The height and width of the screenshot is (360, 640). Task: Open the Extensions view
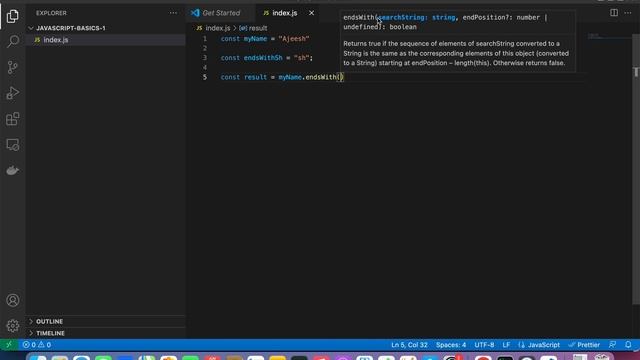tap(13, 119)
